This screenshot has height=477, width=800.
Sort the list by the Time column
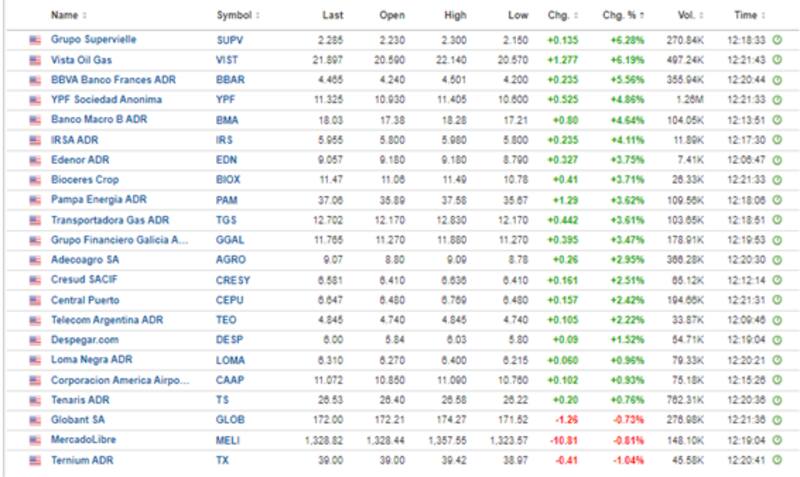coord(749,15)
